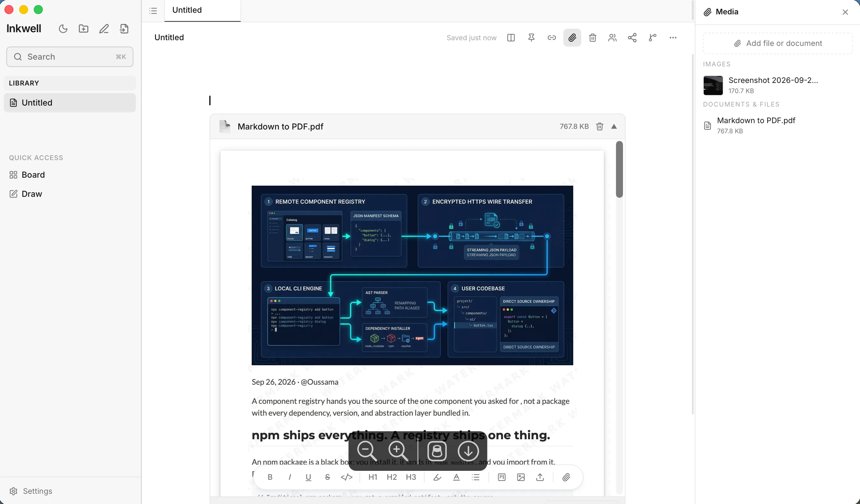Delete the note using header trash icon
This screenshot has height=504, width=860.
pos(593,38)
